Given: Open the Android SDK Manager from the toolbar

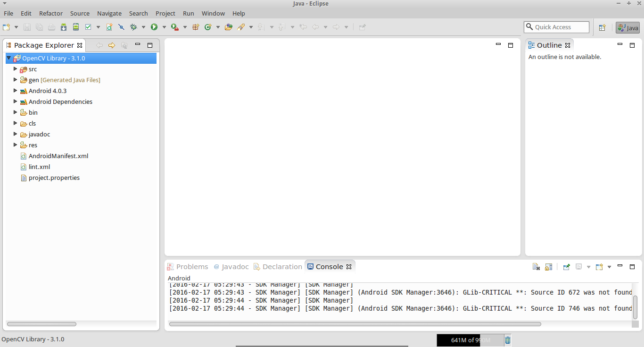Looking at the screenshot, I should coord(64,27).
